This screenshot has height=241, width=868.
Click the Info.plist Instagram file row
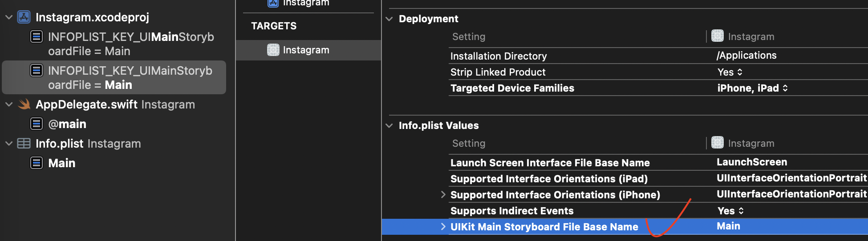(x=114, y=144)
